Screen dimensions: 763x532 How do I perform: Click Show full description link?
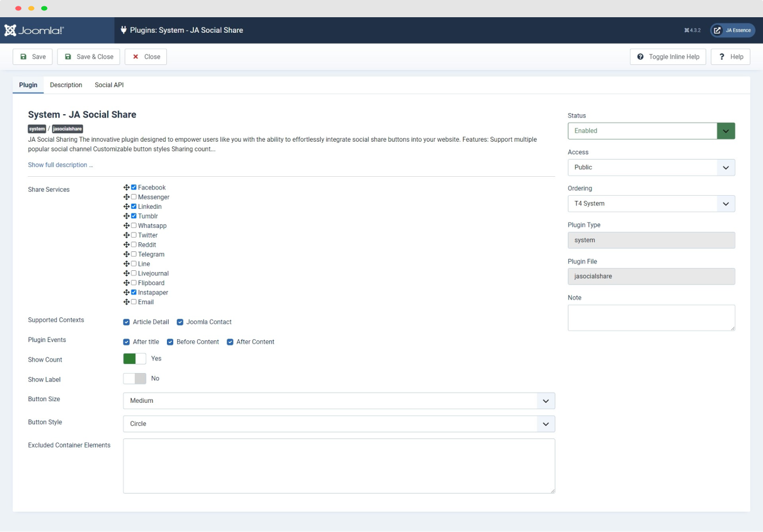[x=60, y=165]
